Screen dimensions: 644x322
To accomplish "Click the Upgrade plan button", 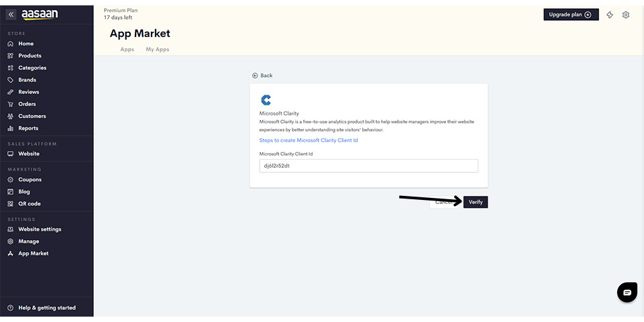I will 570,15.
